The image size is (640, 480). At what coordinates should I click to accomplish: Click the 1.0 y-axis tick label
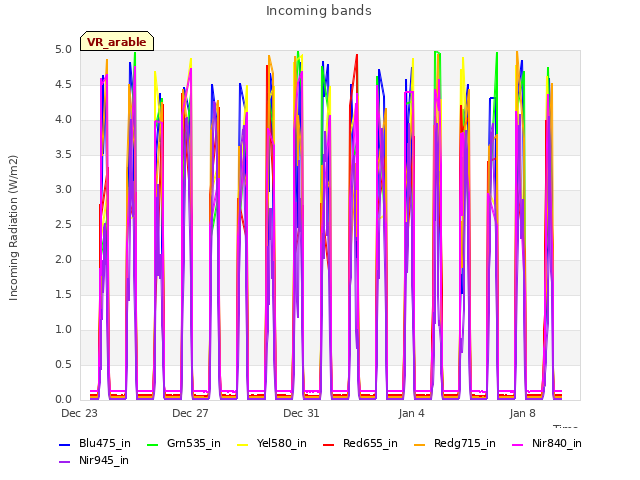tap(64, 330)
